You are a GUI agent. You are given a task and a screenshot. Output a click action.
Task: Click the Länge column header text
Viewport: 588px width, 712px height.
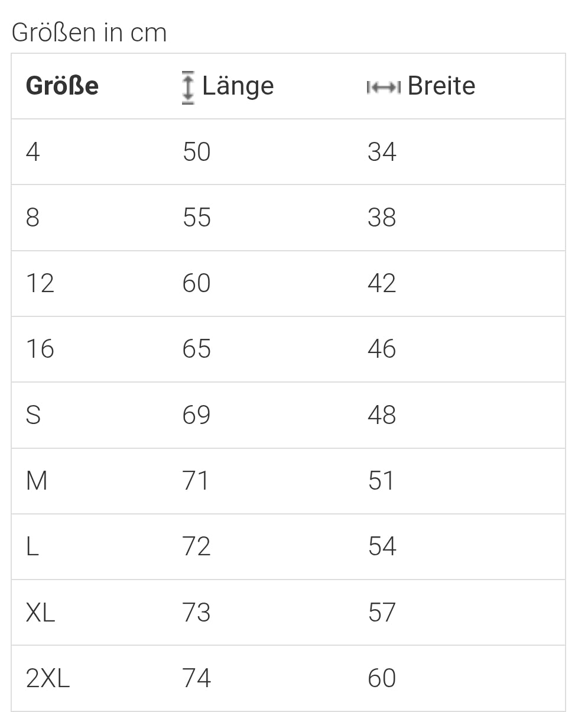tap(238, 86)
